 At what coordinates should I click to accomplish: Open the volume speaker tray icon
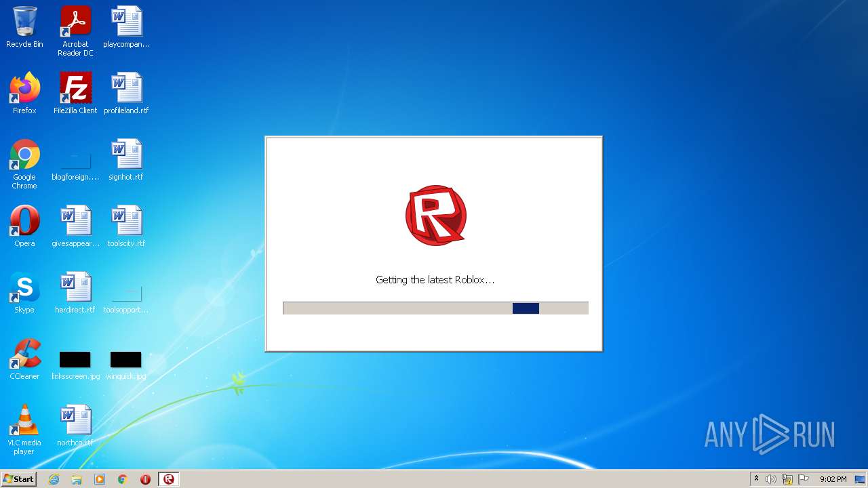coord(771,479)
